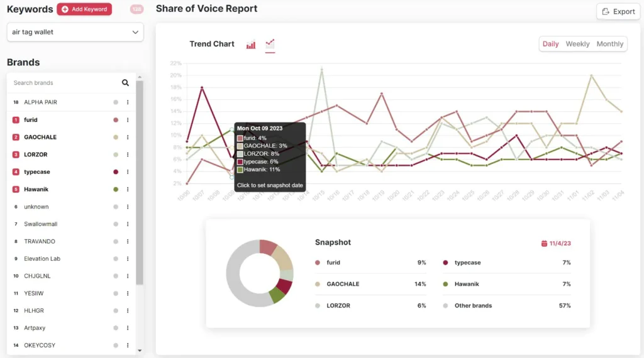Image resolution: width=644 pixels, height=358 pixels.
Task: Click the search magnifier in Brands panel
Action: point(125,83)
